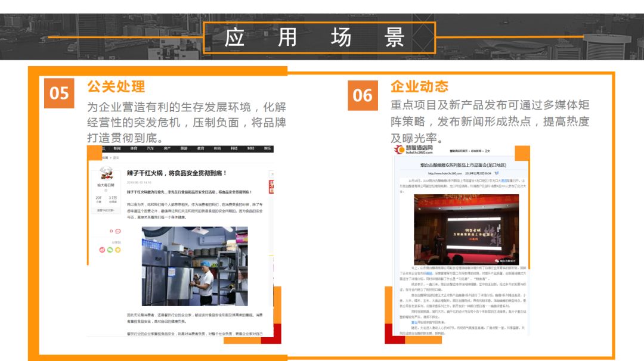Screen dimensions: 644x361
Task: Open the 旅游 tab in the nav bar
Action: (x=184, y=148)
